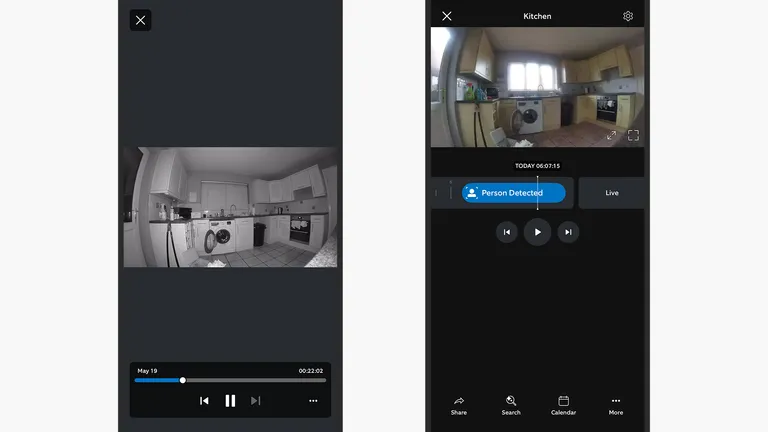
Task: Open Kitchen camera settings gear
Action: (x=628, y=16)
